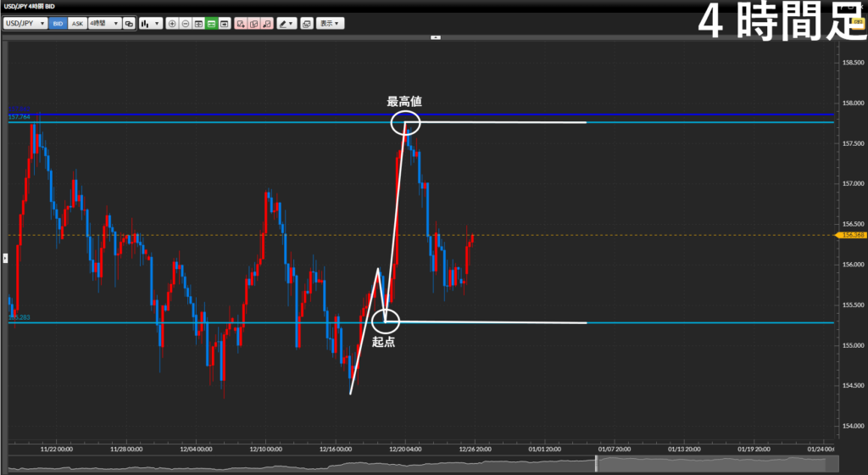Click the collapse arrow above the chart
This screenshot has height=475, width=868.
point(435,37)
